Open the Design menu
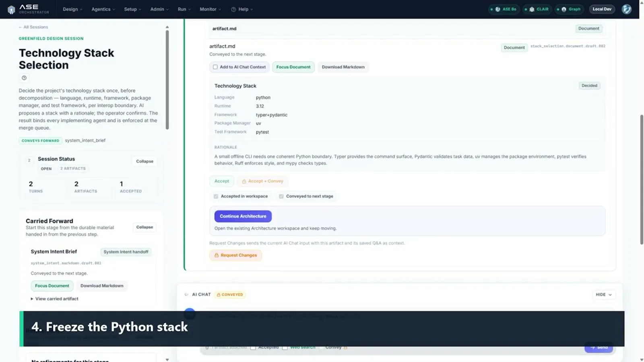The width and height of the screenshot is (644, 362). click(72, 9)
